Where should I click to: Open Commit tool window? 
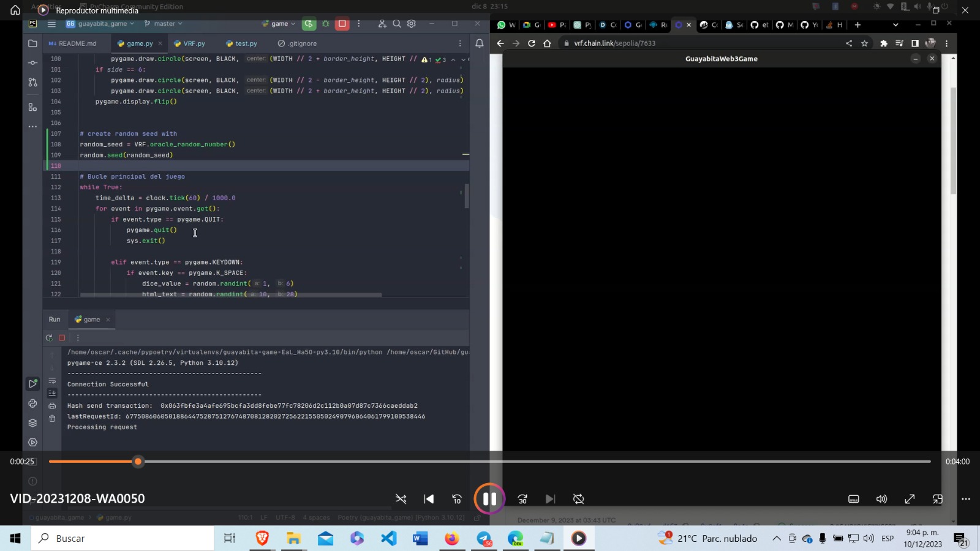tap(32, 63)
